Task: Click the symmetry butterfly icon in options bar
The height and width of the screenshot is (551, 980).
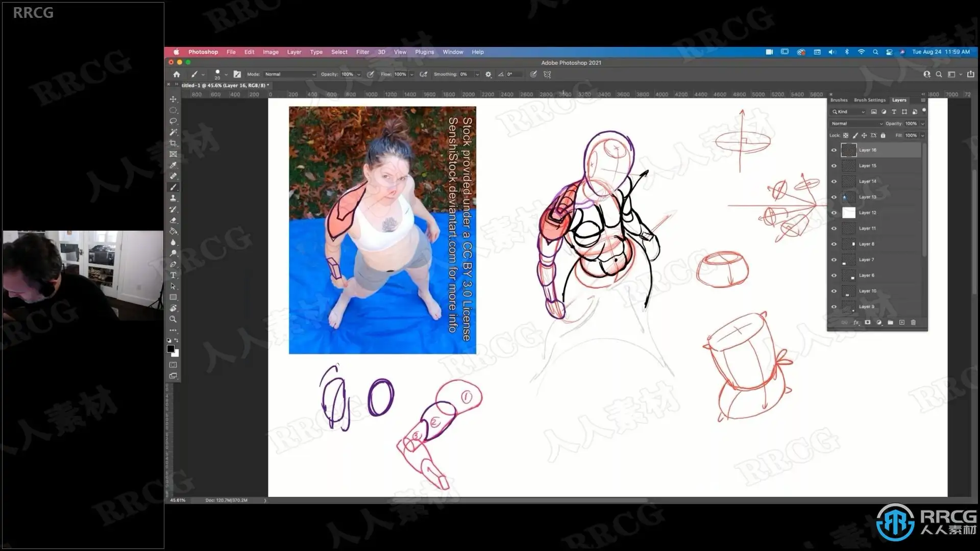Action: [x=547, y=74]
